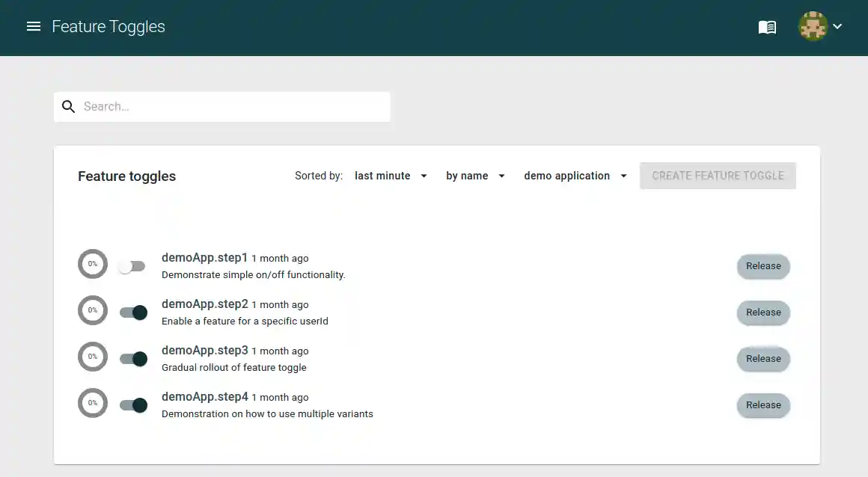Click inside the Search input field
868x477 pixels.
coord(224,106)
